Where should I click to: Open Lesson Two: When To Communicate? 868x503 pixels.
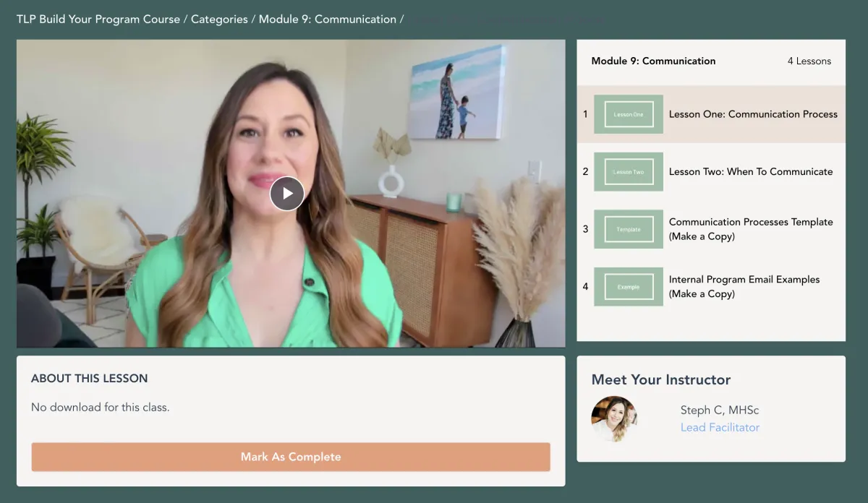pyautogui.click(x=751, y=171)
